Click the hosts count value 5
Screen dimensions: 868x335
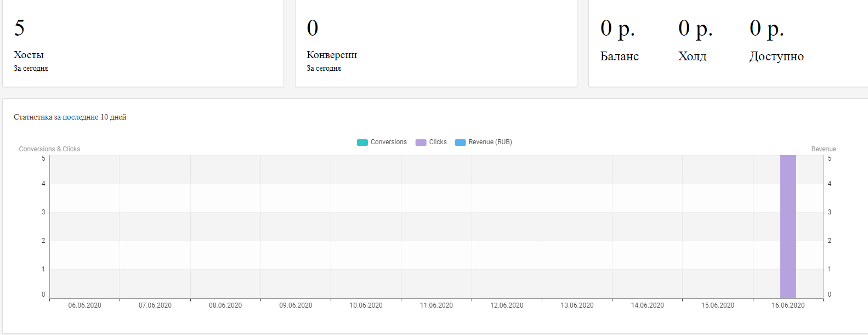pos(19,28)
